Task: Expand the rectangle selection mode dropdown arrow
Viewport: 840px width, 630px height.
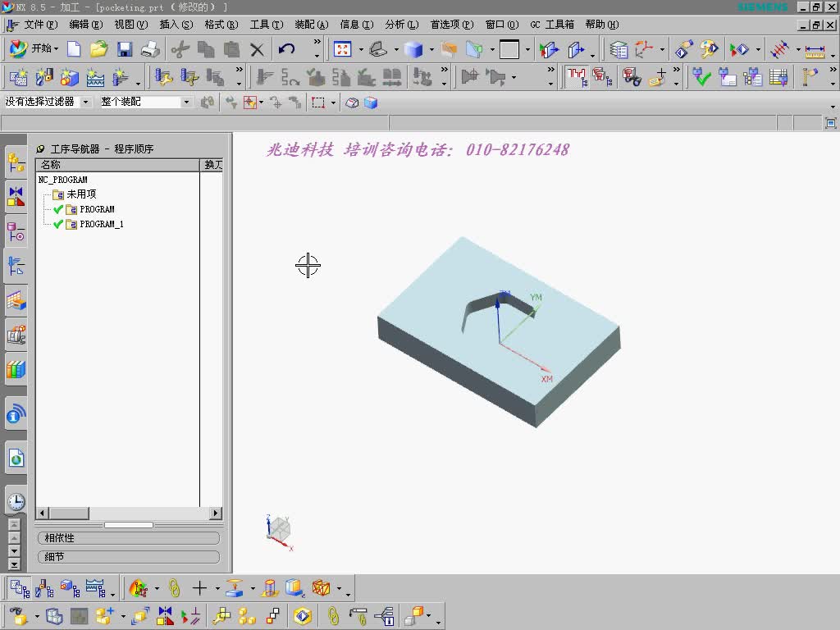Action: point(333,103)
